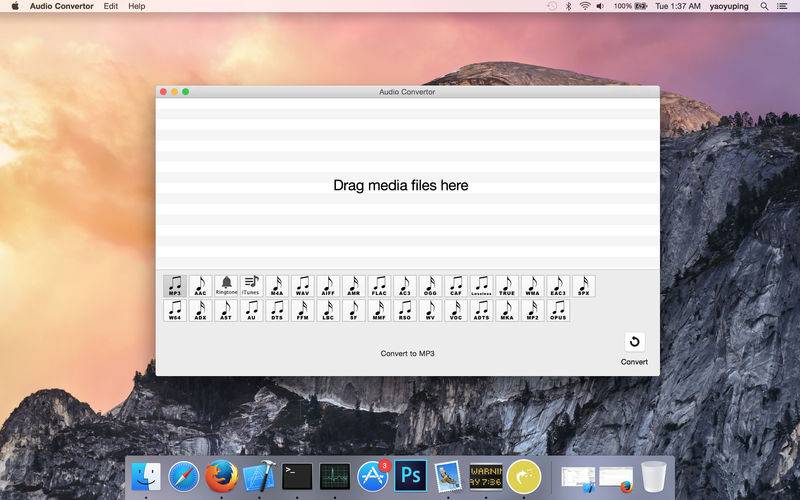The height and width of the screenshot is (500, 800).
Task: Open App Store with badge in Dock
Action: coord(373,476)
